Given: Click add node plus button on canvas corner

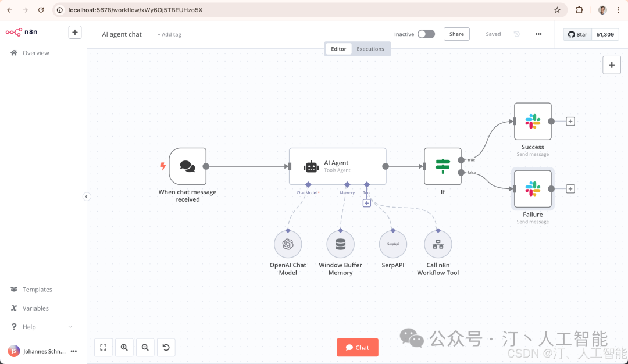Looking at the screenshot, I should pos(612,65).
